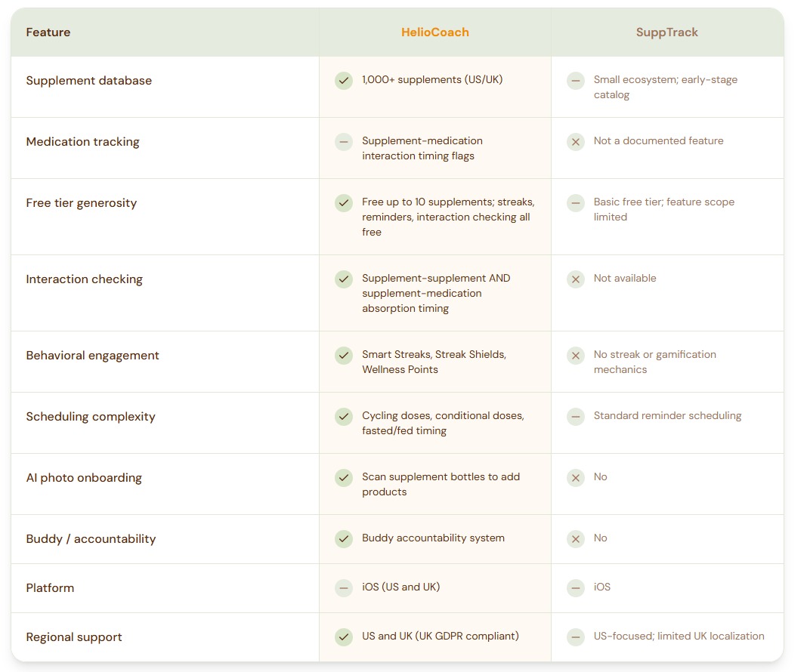This screenshot has width=810, height=672.
Task: Select the HelioCoach column header
Action: pos(434,32)
